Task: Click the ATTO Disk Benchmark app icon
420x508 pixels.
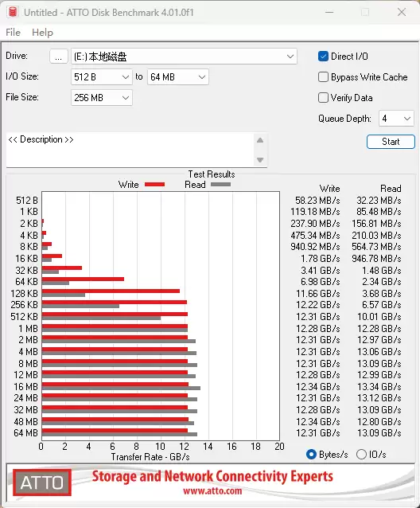Action: point(13,12)
